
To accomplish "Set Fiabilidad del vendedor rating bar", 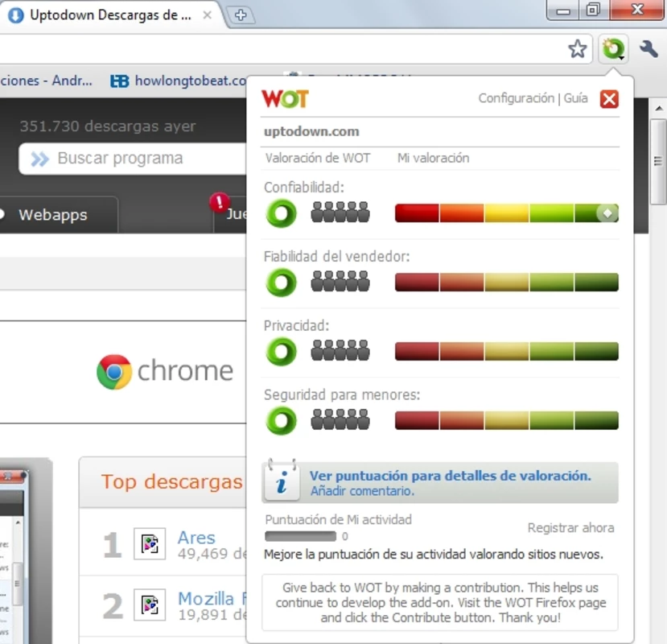I will click(x=507, y=283).
